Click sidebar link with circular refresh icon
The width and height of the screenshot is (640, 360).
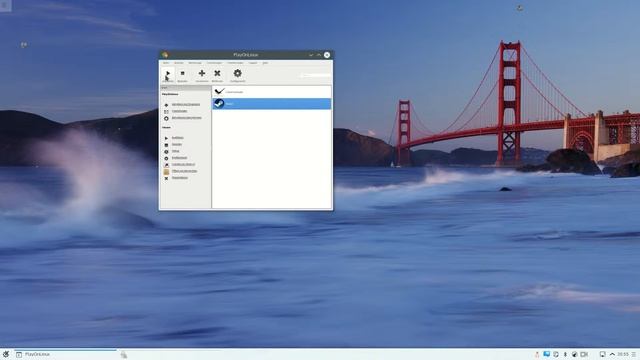tap(187, 118)
